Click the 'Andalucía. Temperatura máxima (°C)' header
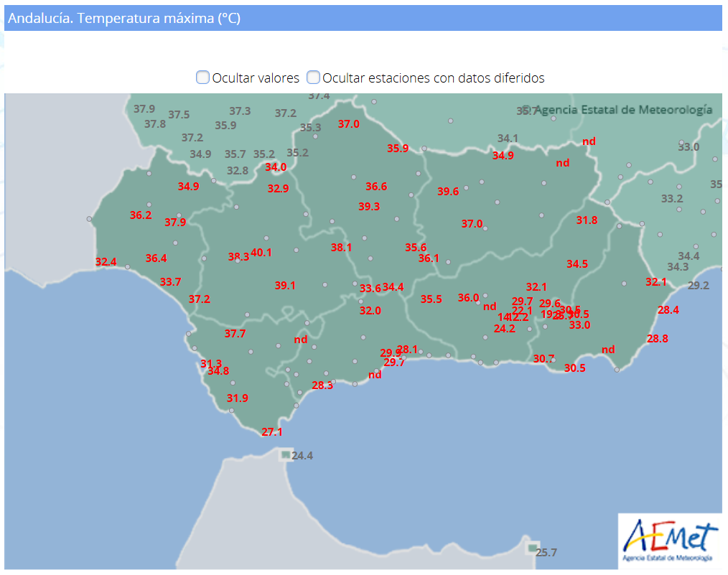The image size is (728, 575). pyautogui.click(x=124, y=19)
